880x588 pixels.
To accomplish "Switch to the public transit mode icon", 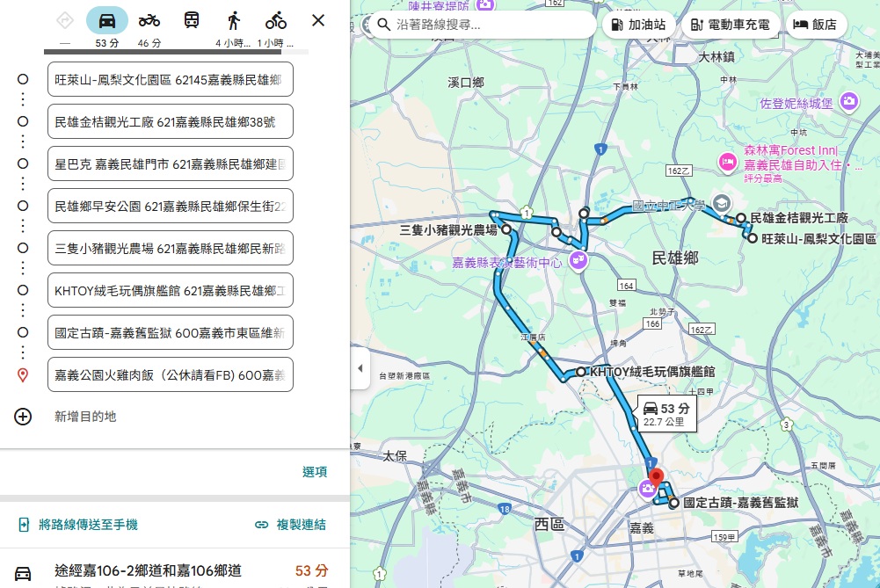I will click(x=191, y=18).
